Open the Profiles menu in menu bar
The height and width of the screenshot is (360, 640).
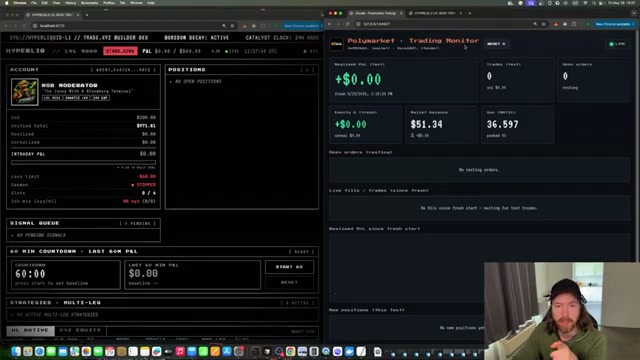pyautogui.click(x=109, y=3)
